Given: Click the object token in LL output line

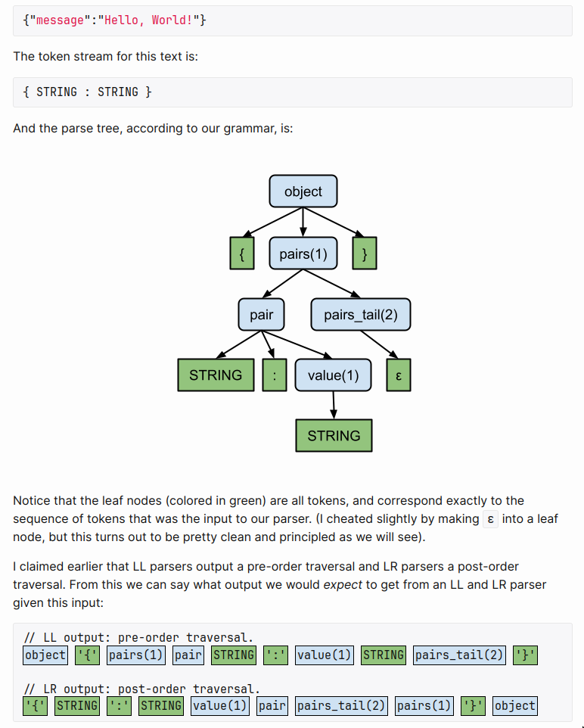Looking at the screenshot, I should click(45, 655).
